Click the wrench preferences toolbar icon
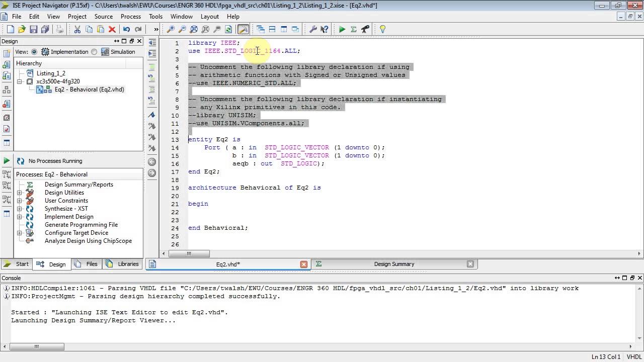The image size is (644, 362). click(x=313, y=30)
